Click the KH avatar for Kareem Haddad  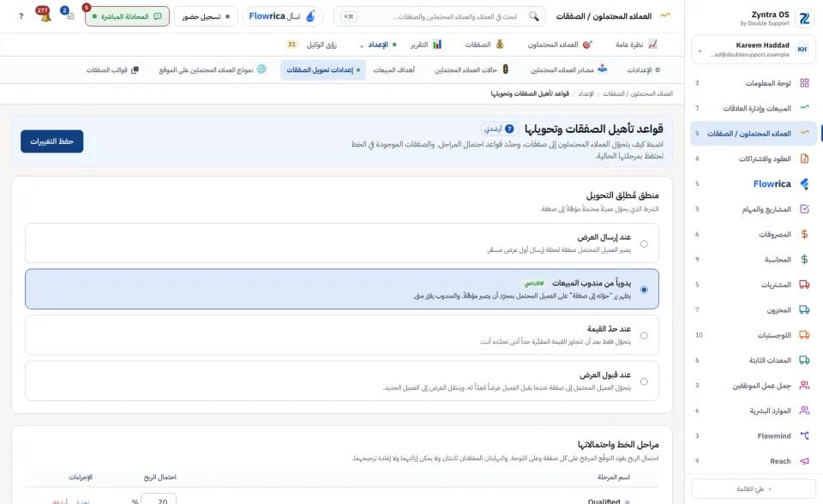click(x=802, y=50)
